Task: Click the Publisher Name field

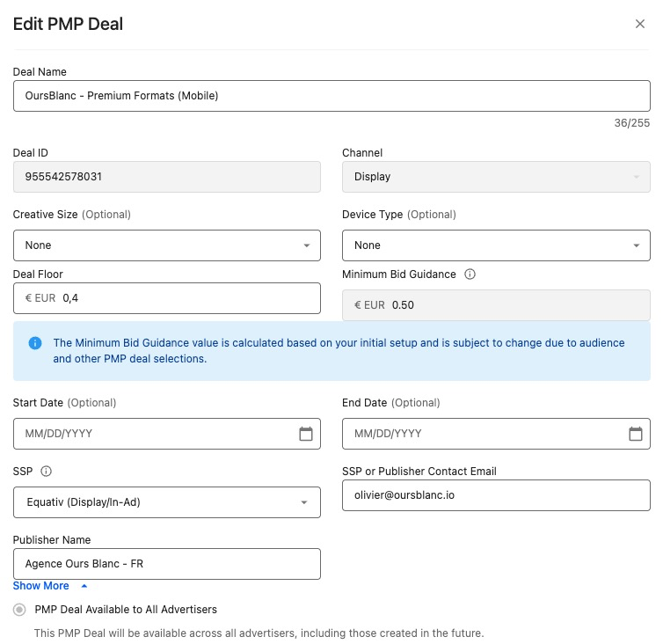Action: pos(166,564)
